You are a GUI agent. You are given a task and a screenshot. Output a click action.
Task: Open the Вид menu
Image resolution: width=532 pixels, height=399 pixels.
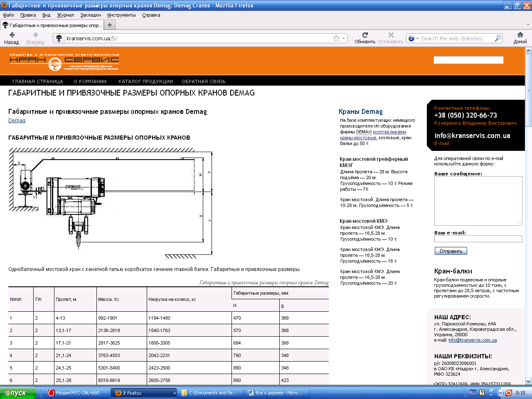pyautogui.click(x=46, y=15)
